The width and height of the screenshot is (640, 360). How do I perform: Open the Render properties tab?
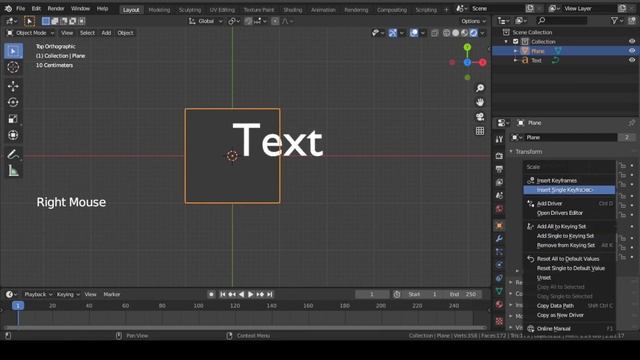click(x=499, y=156)
